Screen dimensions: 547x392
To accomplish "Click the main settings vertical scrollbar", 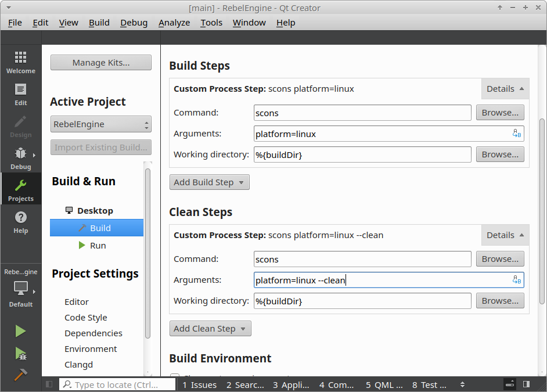I will click(x=542, y=211).
